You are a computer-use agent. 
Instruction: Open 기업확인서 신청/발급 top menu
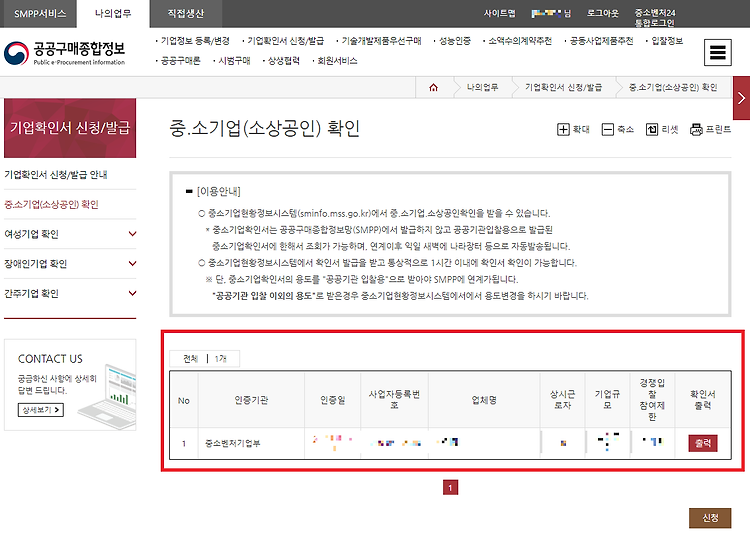point(286,41)
